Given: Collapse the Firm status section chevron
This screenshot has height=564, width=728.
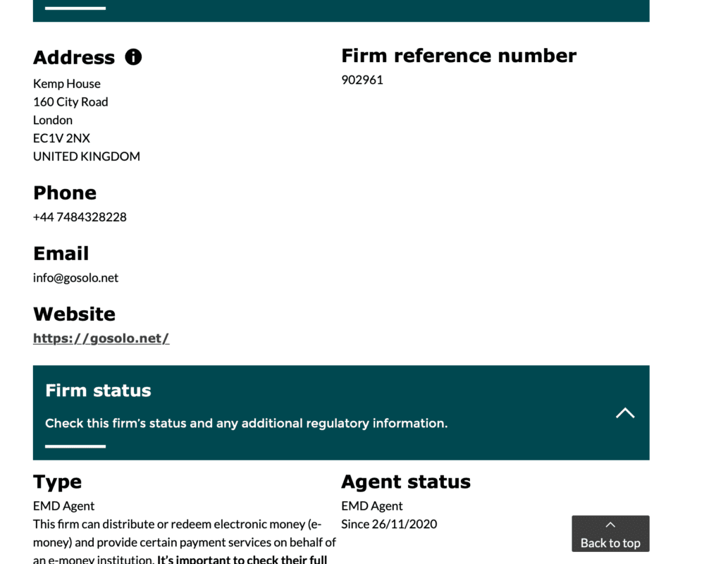Looking at the screenshot, I should (x=624, y=413).
